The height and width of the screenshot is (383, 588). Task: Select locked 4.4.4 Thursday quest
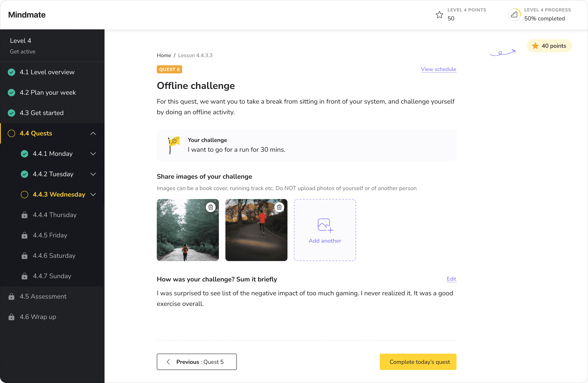pyautogui.click(x=52, y=215)
